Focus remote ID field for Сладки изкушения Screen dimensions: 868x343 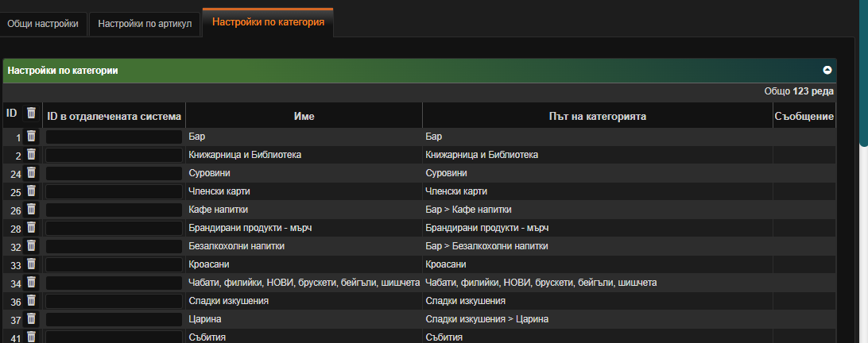click(114, 301)
